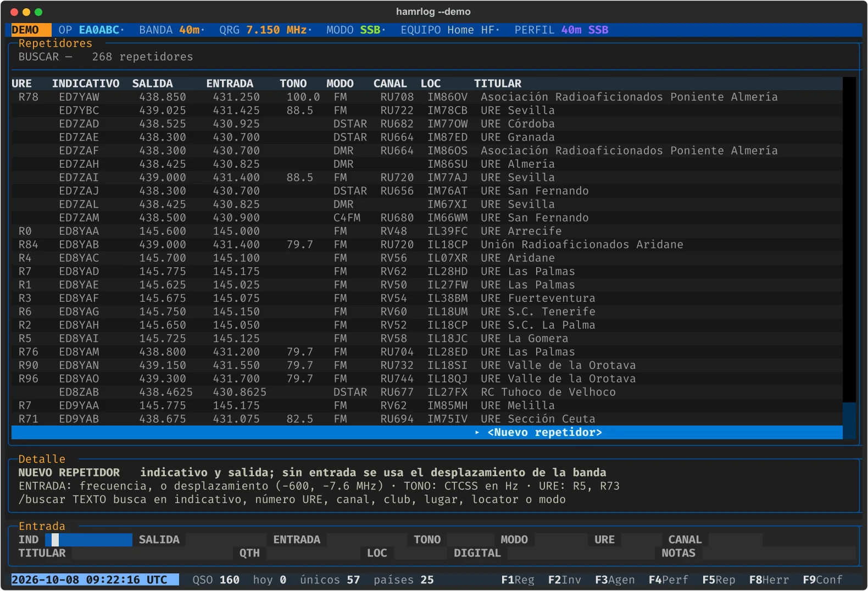Screen dimensions: 868x591
Task: Focus the LOC input in the Entrada form
Action: tap(421, 553)
